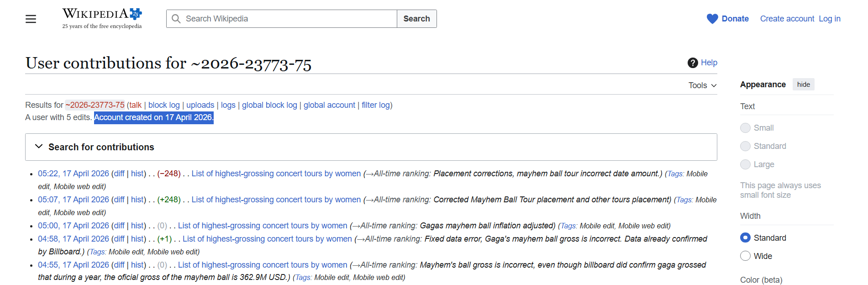Click the Search button
Viewport: 868px width, 285px height.
point(416,19)
